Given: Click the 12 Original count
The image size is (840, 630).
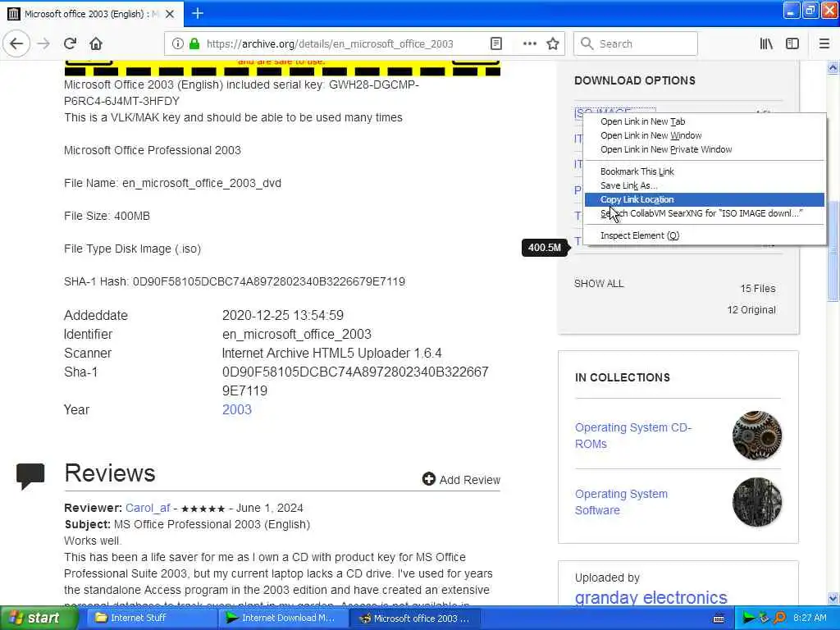Looking at the screenshot, I should pos(751,310).
